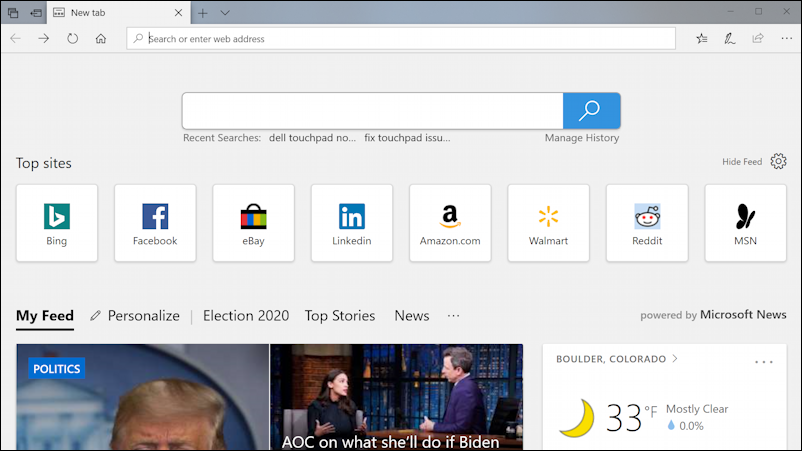Click inside the Bing search box
The width and height of the screenshot is (802, 451).
coord(373,111)
